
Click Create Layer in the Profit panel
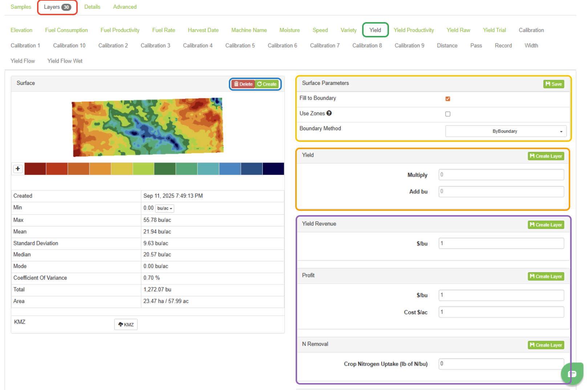tap(546, 276)
